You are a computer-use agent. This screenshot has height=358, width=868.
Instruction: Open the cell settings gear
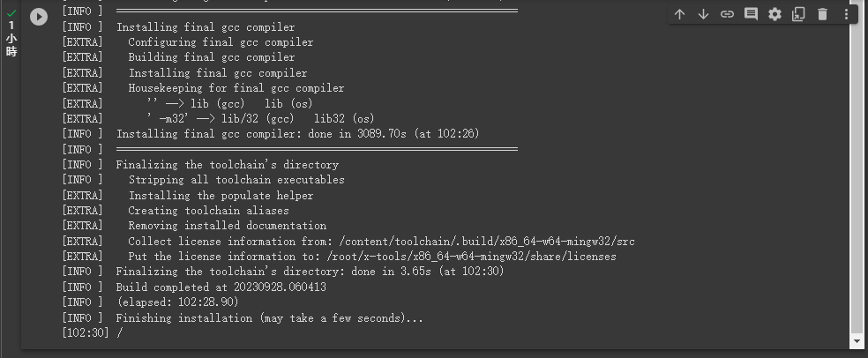tap(774, 14)
